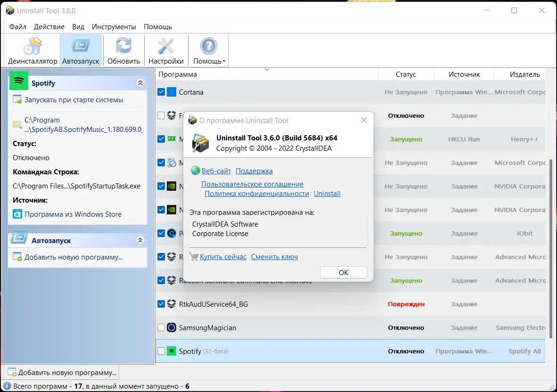The width and height of the screenshot is (557, 392).
Task: Uncheck the RtkAudUService64_BG checkbox
Action: coord(161,304)
